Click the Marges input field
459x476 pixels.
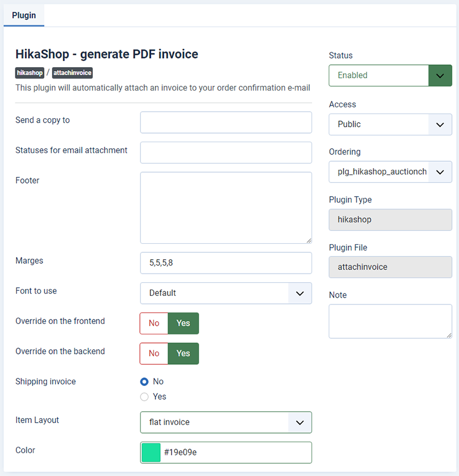tap(226, 263)
